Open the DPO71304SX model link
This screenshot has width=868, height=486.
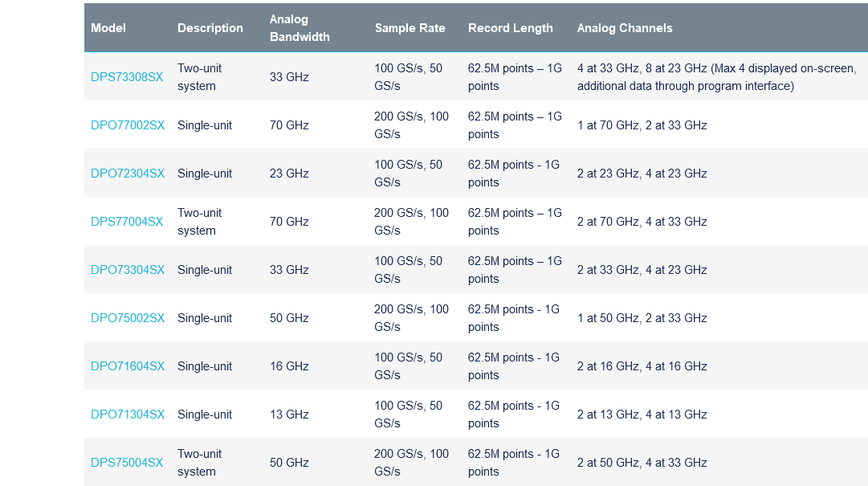[x=128, y=414]
